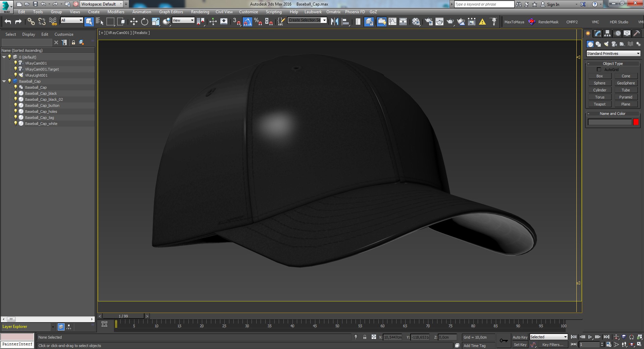The height and width of the screenshot is (349, 644).
Task: Click the timeline frame slider 1/99
Action: click(123, 316)
